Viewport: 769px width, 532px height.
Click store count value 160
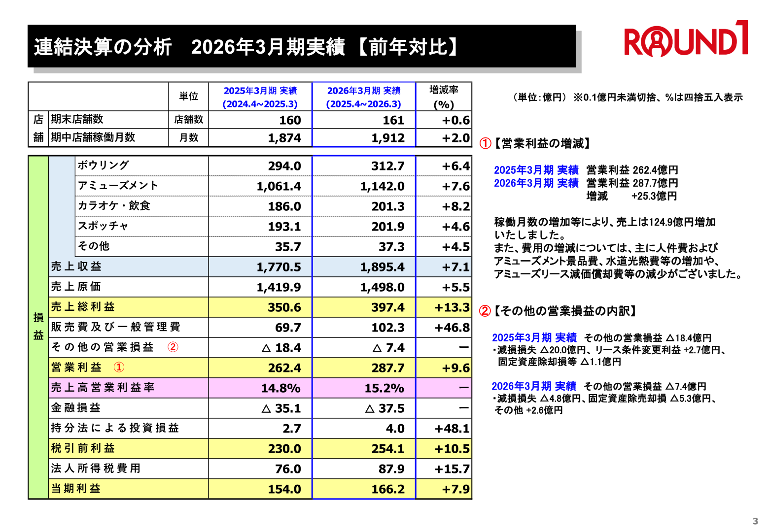click(x=290, y=120)
